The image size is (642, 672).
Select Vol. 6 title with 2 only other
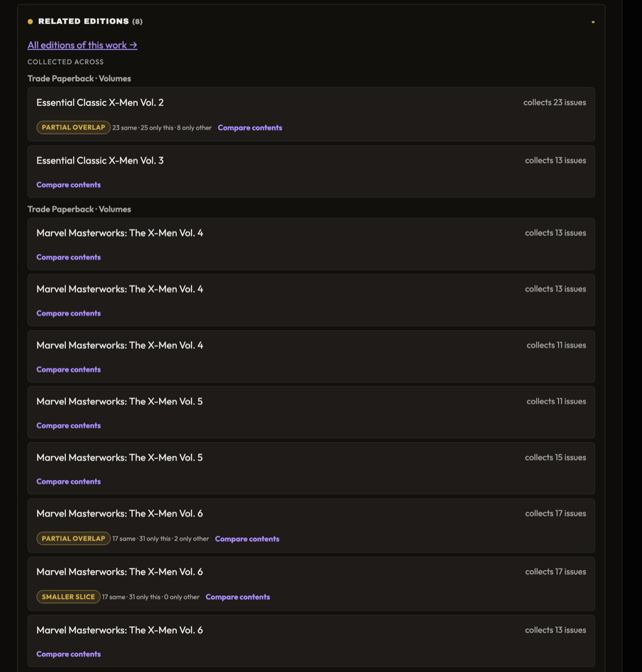(120, 513)
